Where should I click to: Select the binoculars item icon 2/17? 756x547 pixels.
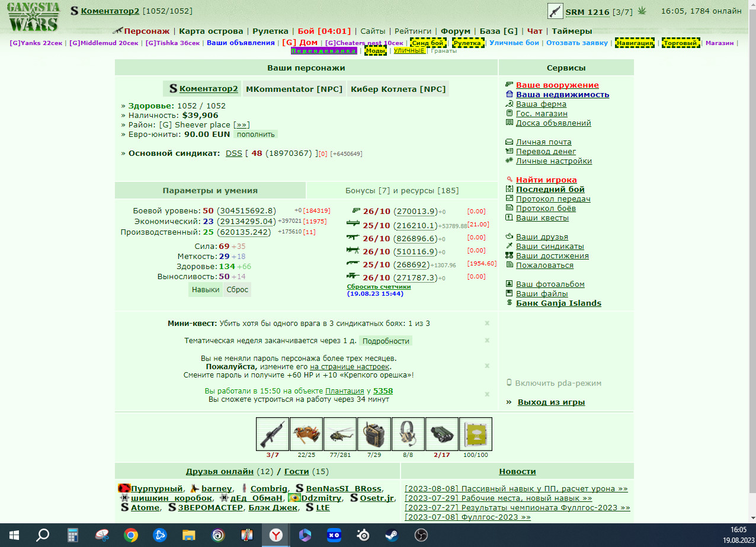(441, 434)
